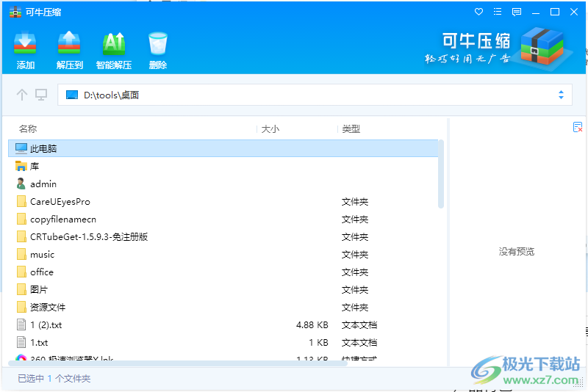This screenshot has width=588, height=392.
Task: Select the 1 (2).txt file name
Action: (x=46, y=324)
